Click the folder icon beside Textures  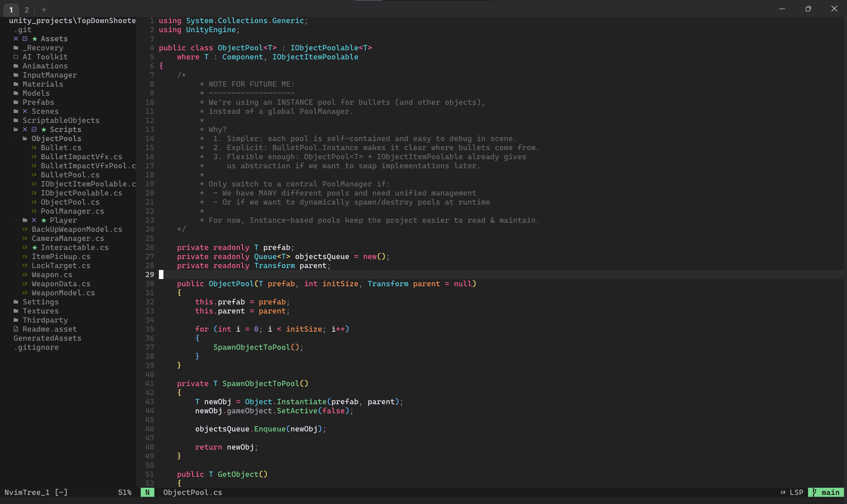[x=16, y=311]
